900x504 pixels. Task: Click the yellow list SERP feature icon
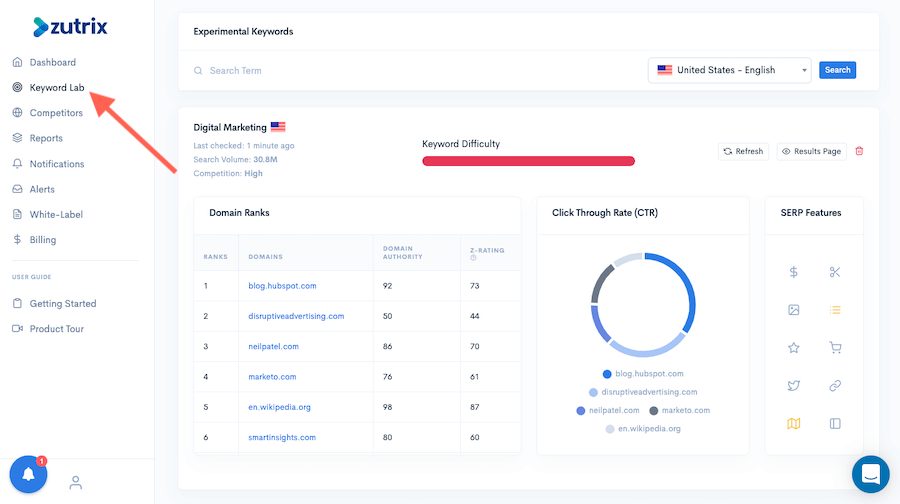(835, 310)
